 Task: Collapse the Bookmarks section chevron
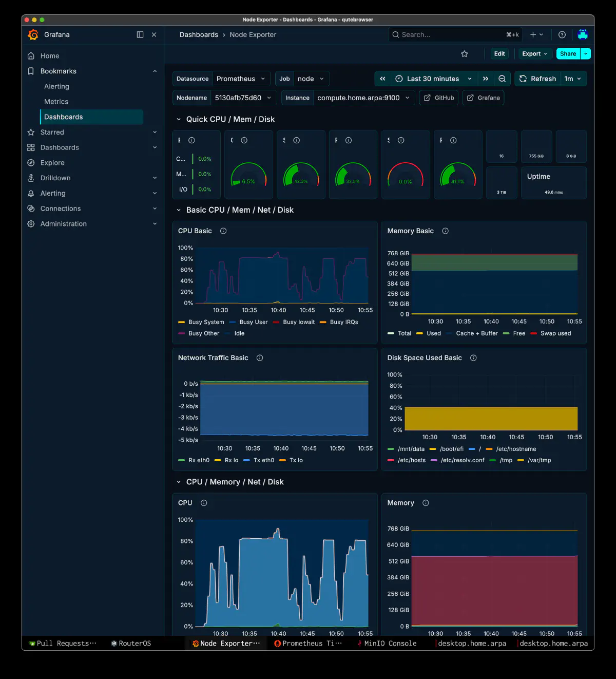click(155, 71)
